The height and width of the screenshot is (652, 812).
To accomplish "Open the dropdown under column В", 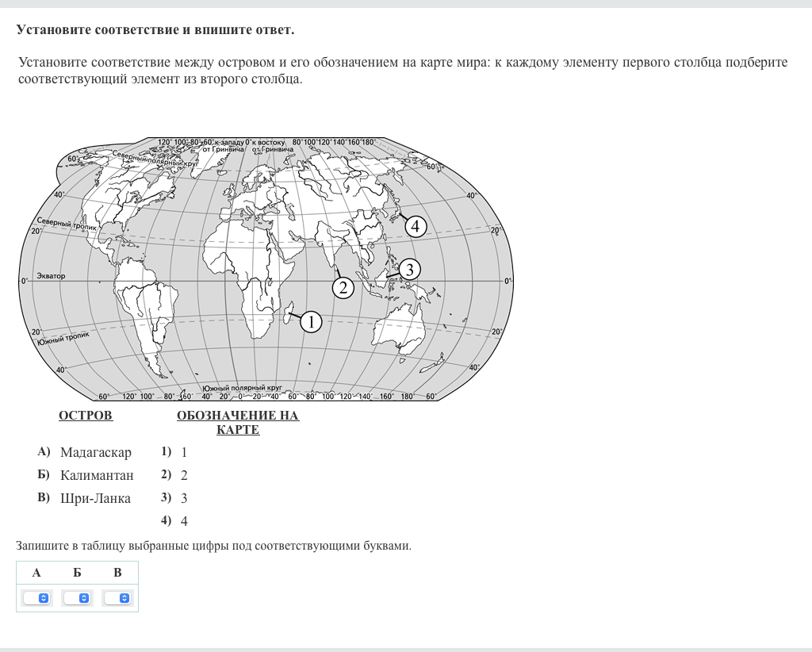I will point(117,598).
